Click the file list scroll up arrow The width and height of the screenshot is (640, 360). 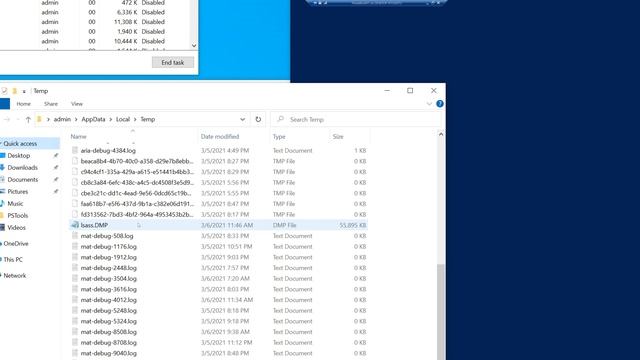coord(440,134)
